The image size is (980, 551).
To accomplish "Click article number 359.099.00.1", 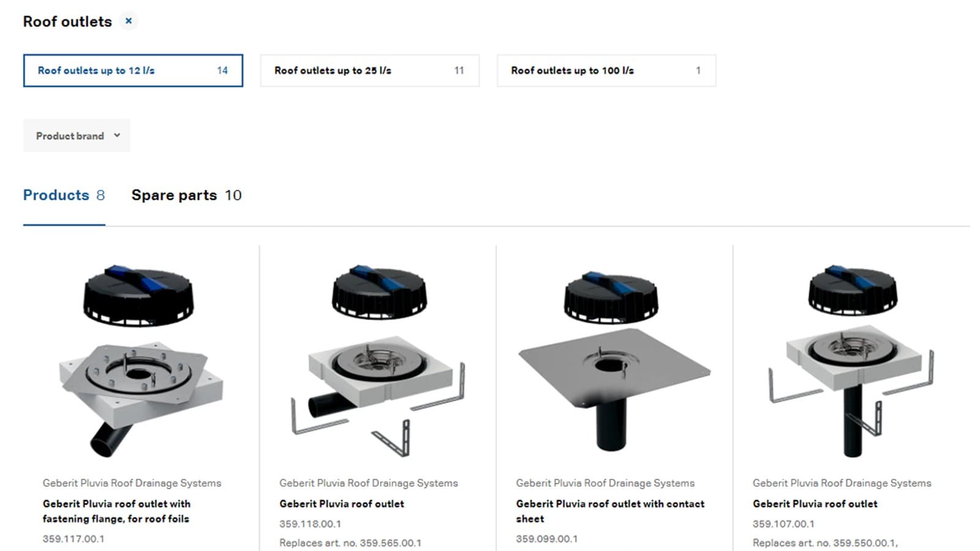I will pos(546,539).
